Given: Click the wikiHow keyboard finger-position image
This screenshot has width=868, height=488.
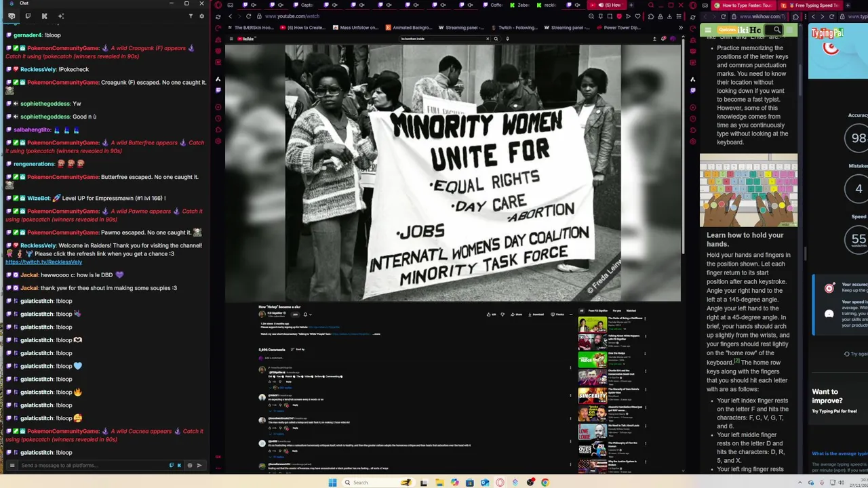Looking at the screenshot, I should tap(749, 190).
